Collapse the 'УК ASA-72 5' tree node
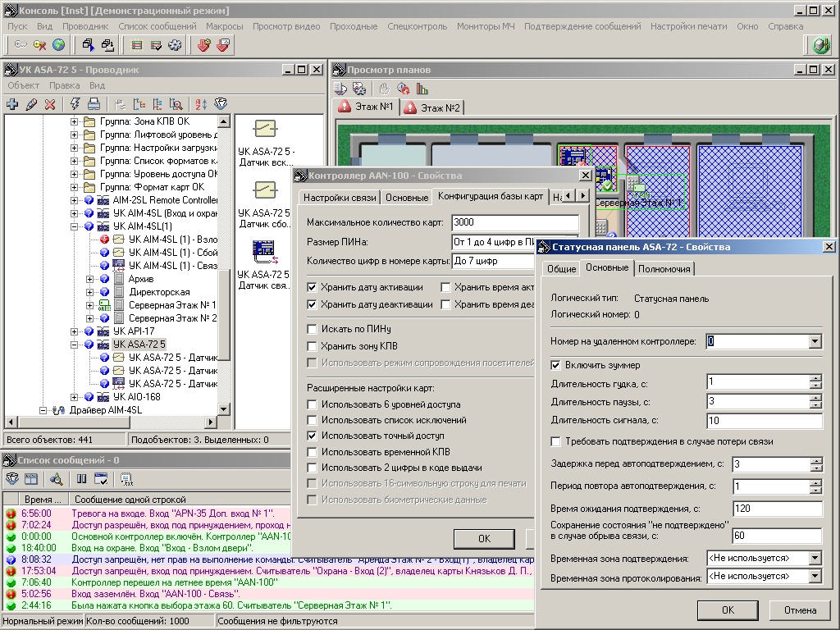 coord(75,345)
